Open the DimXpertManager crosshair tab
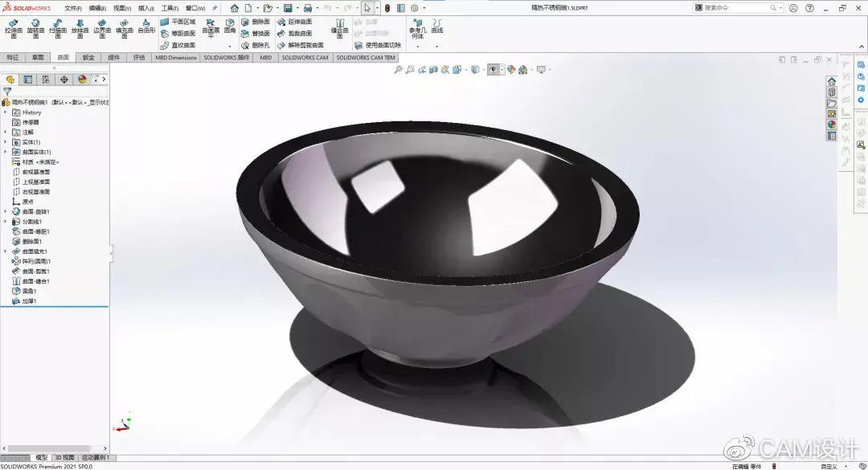 [64, 80]
